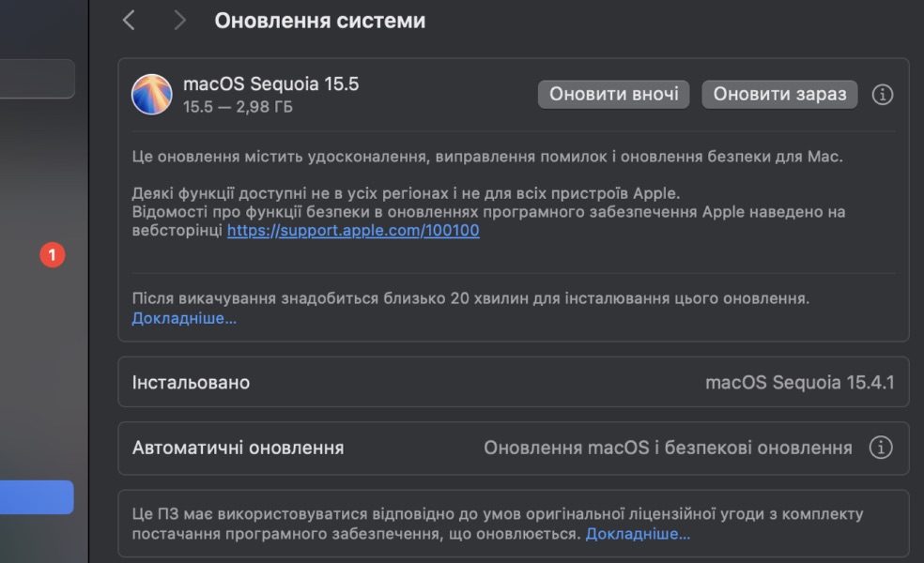Viewport: 924px width, 563px height.
Task: Click the Інстальовано row label
Action: 191,383
